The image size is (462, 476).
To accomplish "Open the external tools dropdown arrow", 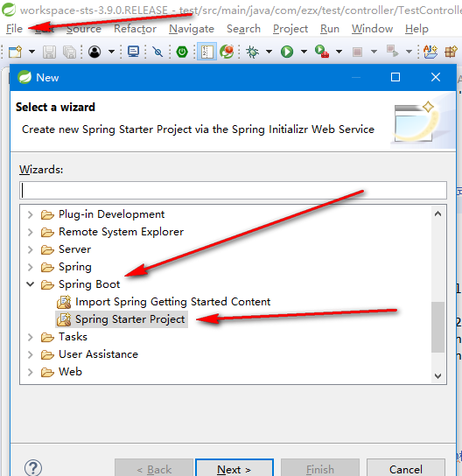I will pyautogui.click(x=339, y=52).
